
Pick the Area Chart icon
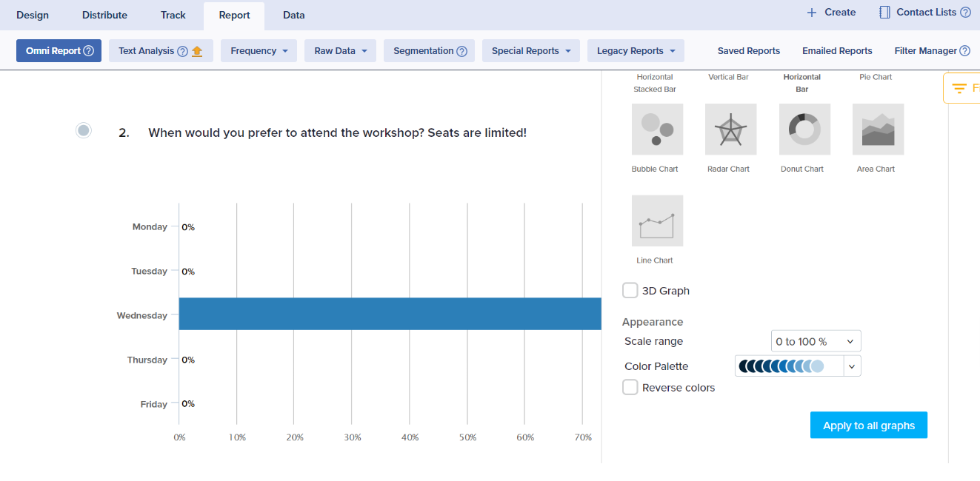[878, 129]
